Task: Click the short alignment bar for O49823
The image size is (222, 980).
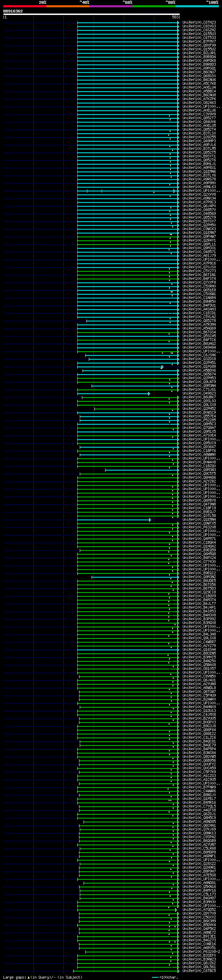Action: [x=113, y=394]
